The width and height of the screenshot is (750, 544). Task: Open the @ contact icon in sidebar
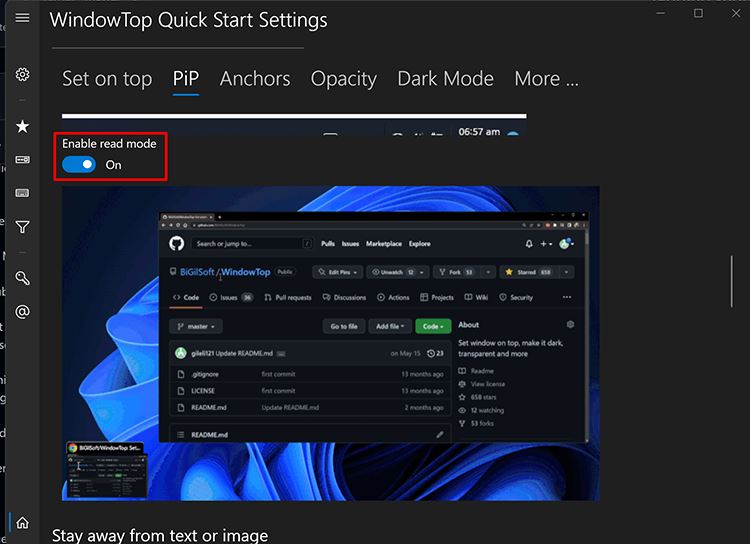[22, 311]
